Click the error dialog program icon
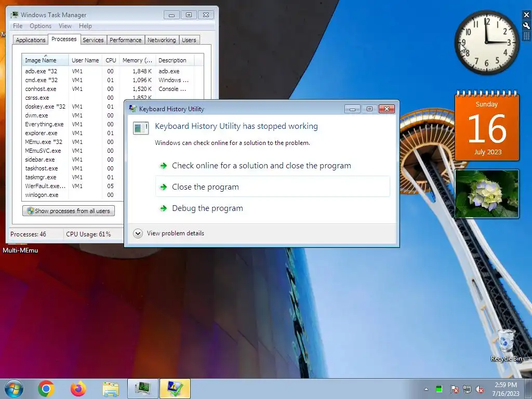The width and height of the screenshot is (532, 399). (141, 128)
